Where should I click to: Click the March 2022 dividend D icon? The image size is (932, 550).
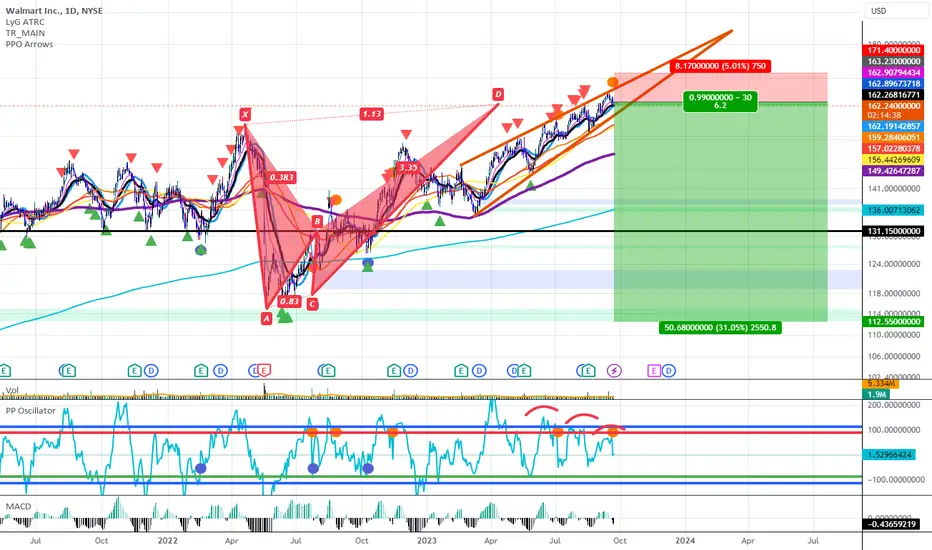pos(221,371)
